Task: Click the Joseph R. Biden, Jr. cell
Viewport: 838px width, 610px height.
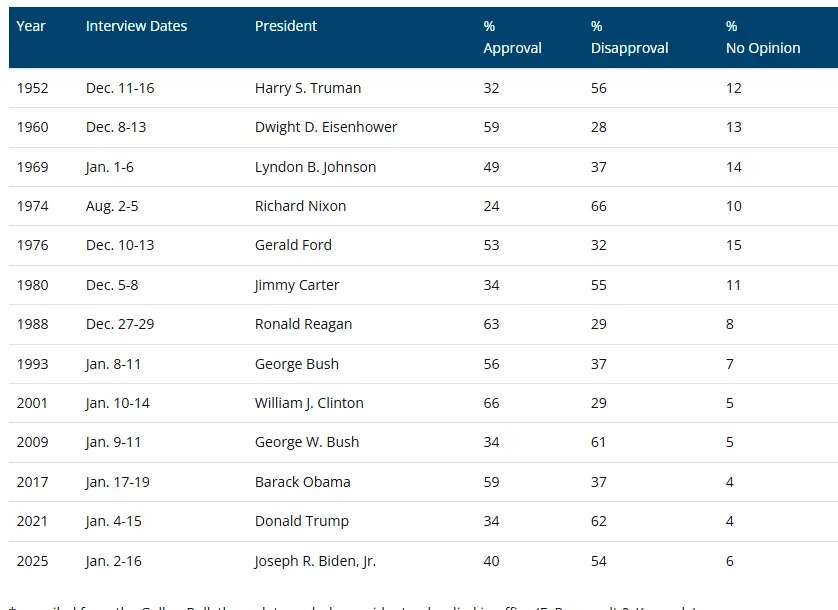Action: 315,561
